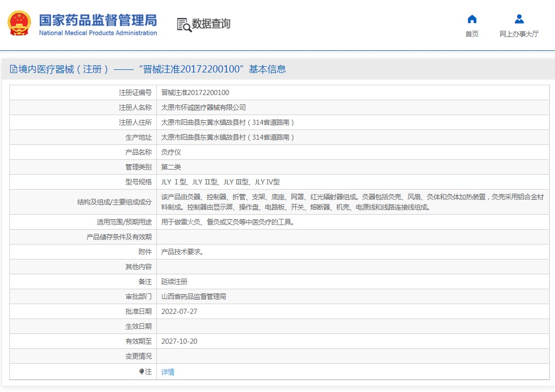Click the 备注 row label
Image resolution: width=555 pixels, height=392 pixels.
pos(145,282)
